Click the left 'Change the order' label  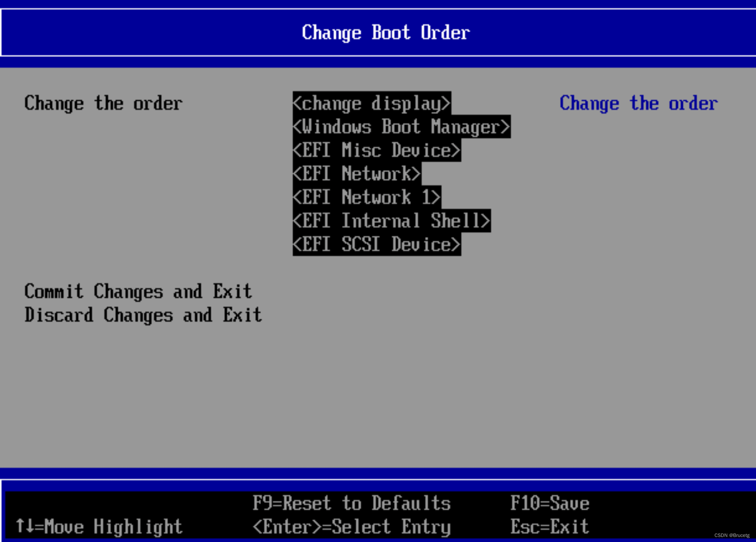point(103,103)
